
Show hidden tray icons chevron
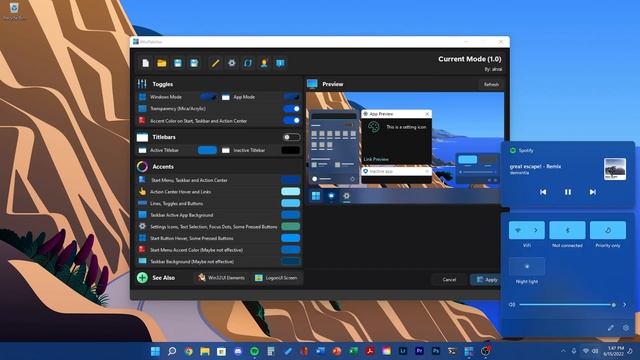563,351
